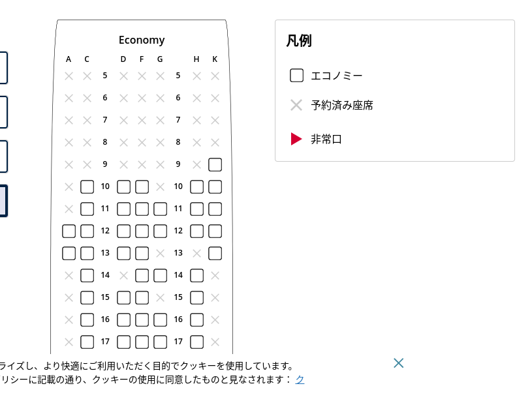The width and height of the screenshot is (532, 401).
Task: Select available seat 10C
Action: (x=87, y=186)
